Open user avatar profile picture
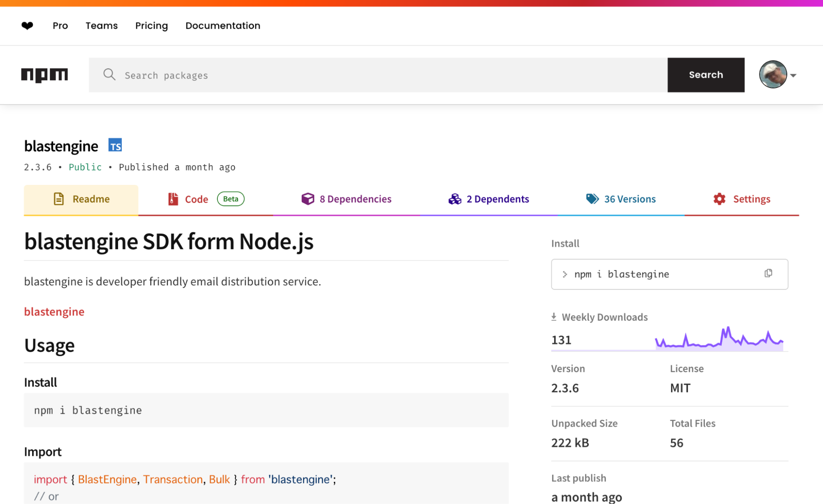 (773, 75)
